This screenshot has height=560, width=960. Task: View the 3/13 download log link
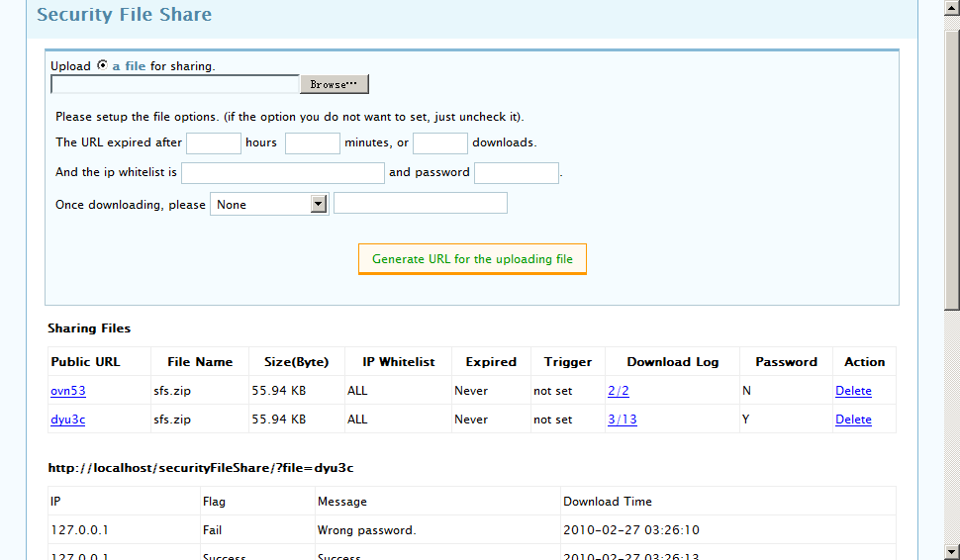tap(623, 420)
